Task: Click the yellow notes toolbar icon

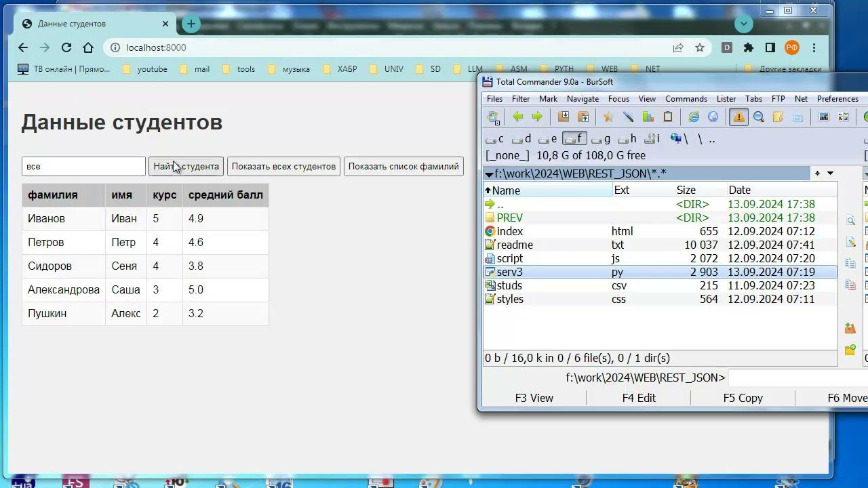Action: pyautogui.click(x=778, y=117)
